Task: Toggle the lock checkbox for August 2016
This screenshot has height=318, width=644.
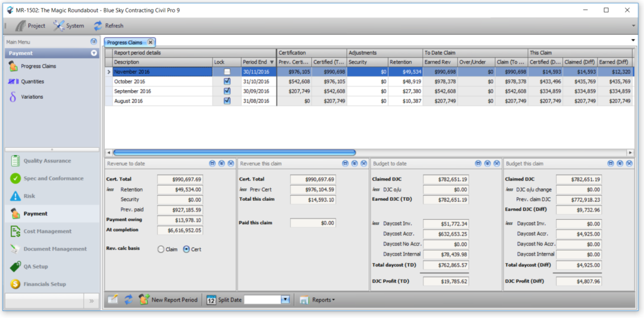Action: [x=227, y=101]
